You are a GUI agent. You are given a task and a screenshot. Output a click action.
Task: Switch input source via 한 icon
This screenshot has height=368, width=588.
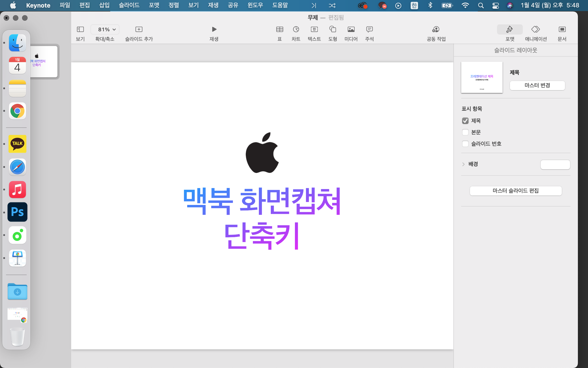[x=414, y=5]
